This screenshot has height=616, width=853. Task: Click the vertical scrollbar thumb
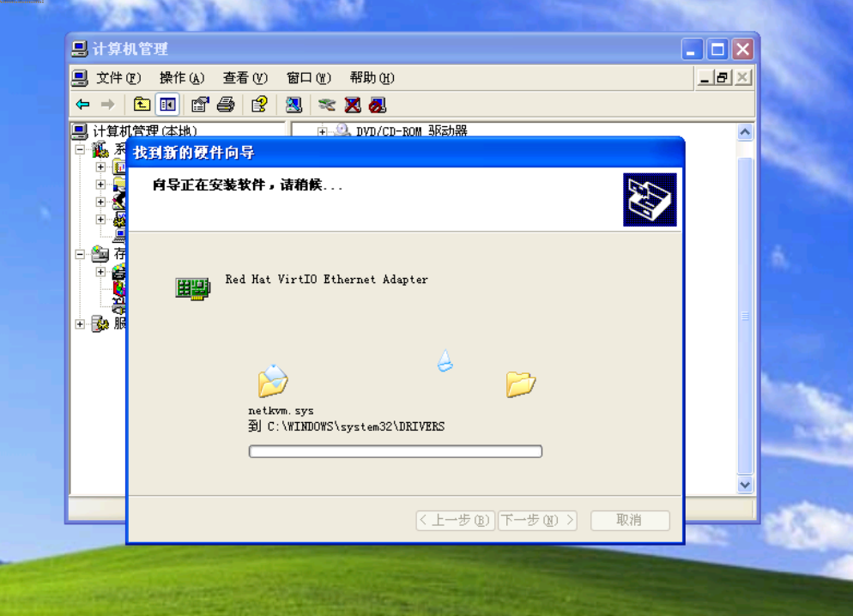pos(745,316)
